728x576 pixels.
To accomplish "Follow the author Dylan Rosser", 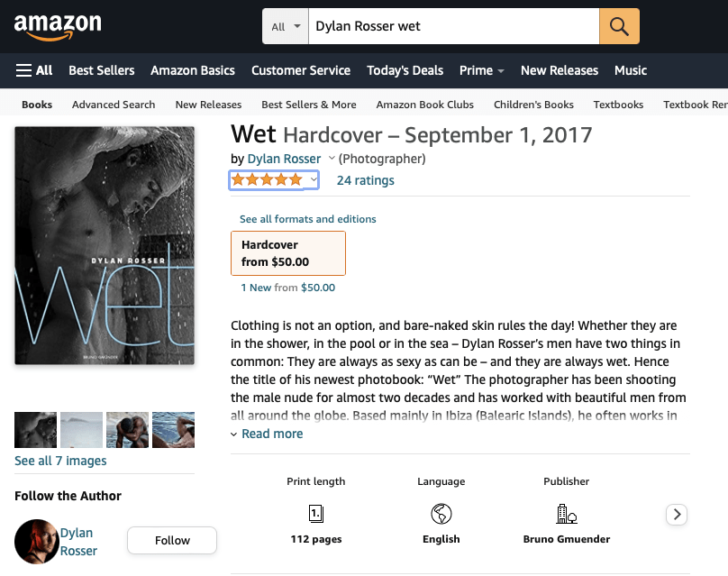I will point(172,540).
